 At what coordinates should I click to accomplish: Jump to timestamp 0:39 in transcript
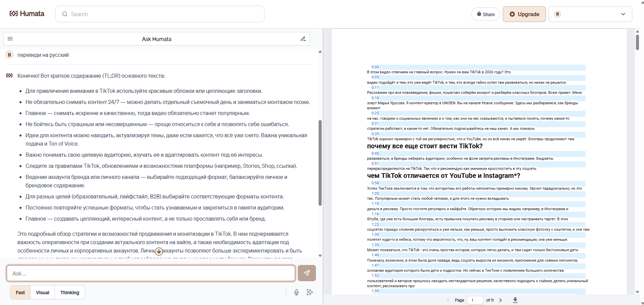tap(375, 134)
